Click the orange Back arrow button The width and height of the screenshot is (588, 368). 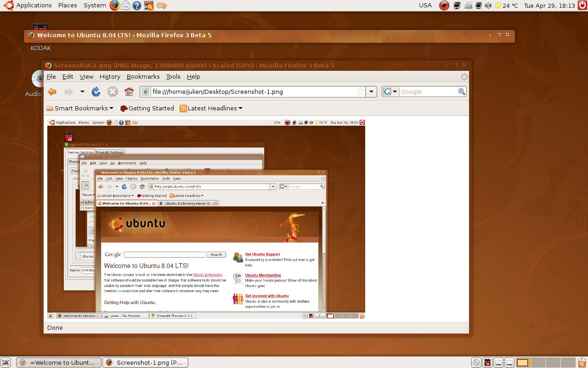52,92
